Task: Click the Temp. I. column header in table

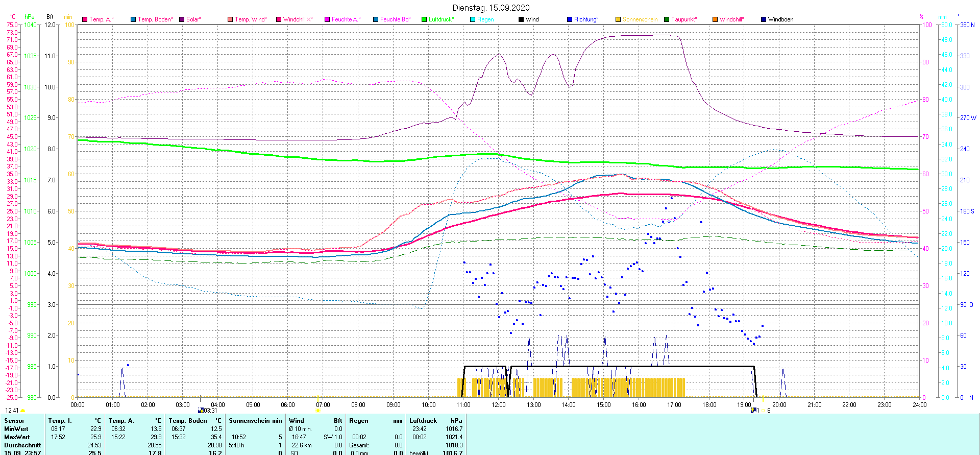Action: coord(60,421)
